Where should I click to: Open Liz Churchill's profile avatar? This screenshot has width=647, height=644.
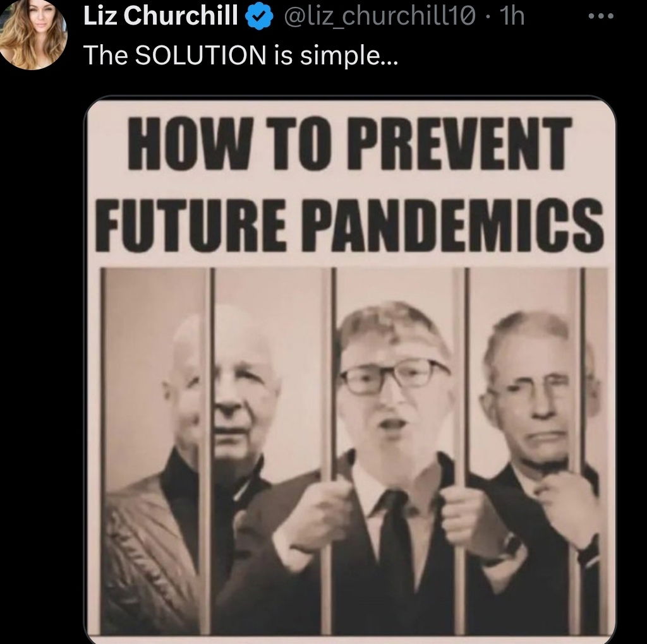[33, 35]
